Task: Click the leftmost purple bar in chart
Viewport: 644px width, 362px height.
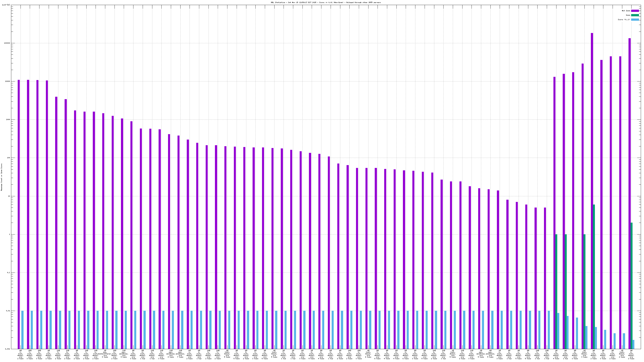Action: pos(19,200)
